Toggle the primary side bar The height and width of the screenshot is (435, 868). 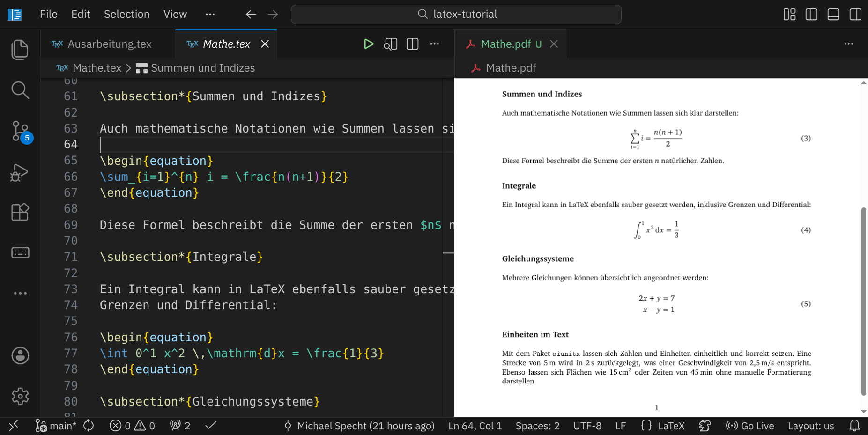click(811, 15)
